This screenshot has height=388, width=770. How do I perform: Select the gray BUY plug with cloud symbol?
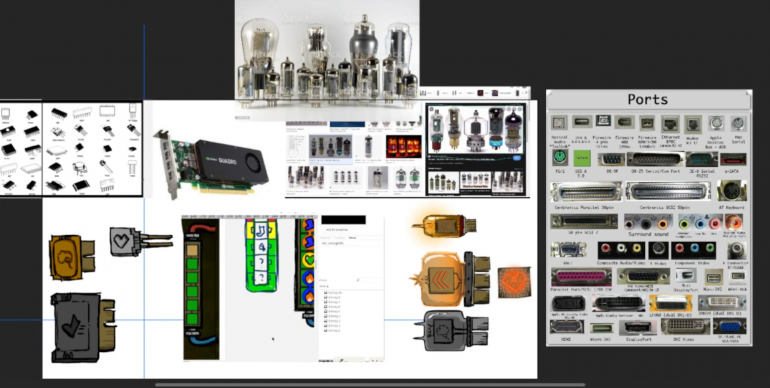coord(451,331)
